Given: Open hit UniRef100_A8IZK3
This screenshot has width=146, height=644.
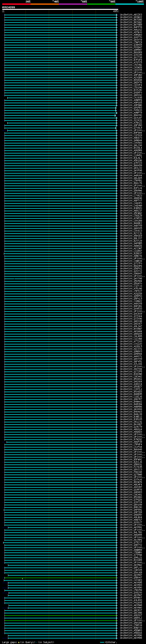Looking at the screenshot, I should [131, 15].
